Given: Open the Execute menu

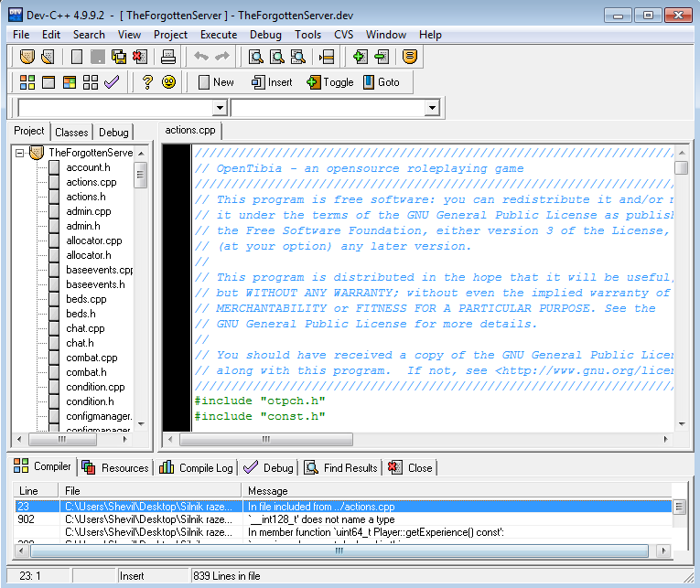Looking at the screenshot, I should point(219,35).
